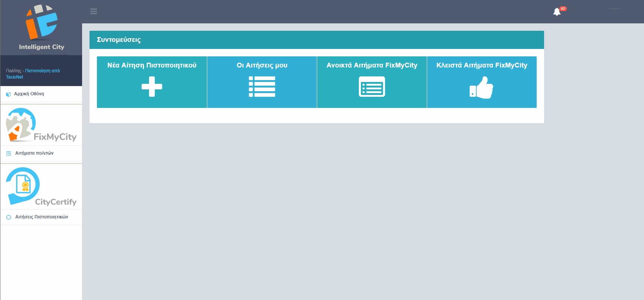Open Αιτήσεις Πιστοποιητικών menu item
The width and height of the screenshot is (644, 300).
[x=42, y=217]
